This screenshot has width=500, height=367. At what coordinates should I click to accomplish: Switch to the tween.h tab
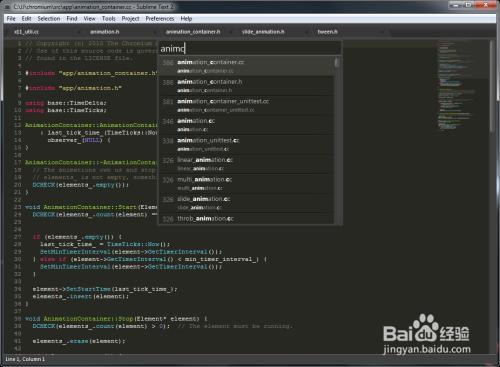[x=327, y=32]
